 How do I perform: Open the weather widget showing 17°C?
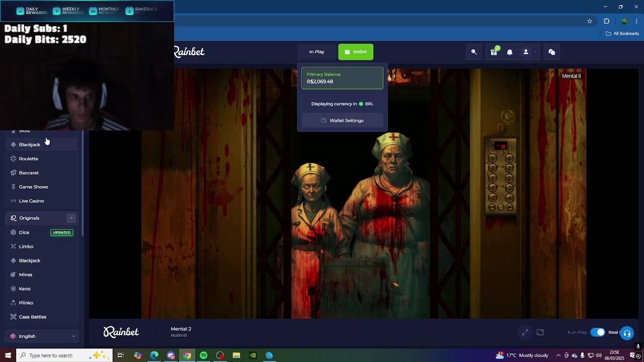(x=522, y=355)
